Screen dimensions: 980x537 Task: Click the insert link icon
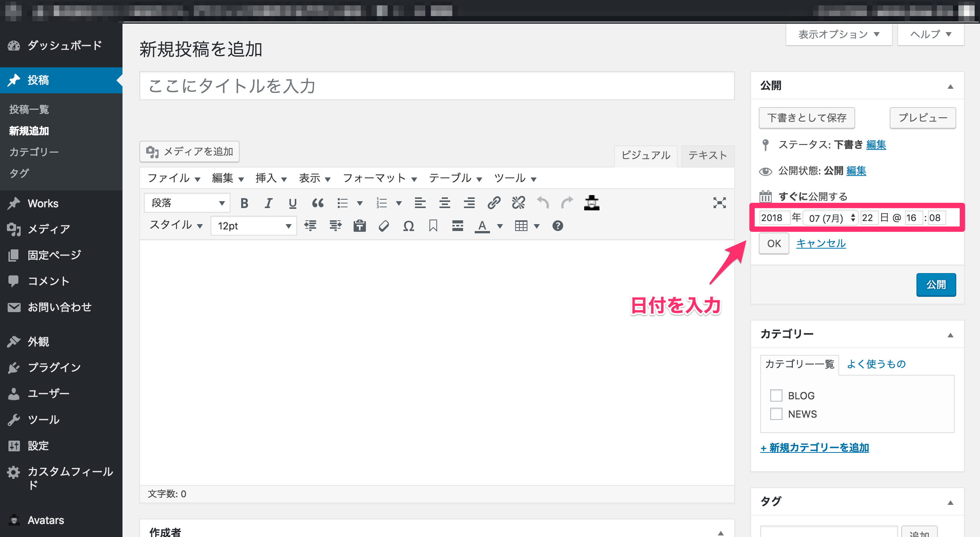(494, 203)
